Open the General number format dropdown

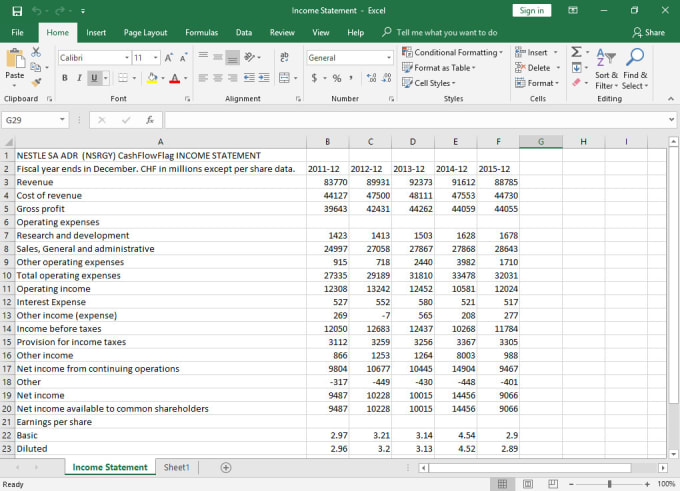point(389,58)
